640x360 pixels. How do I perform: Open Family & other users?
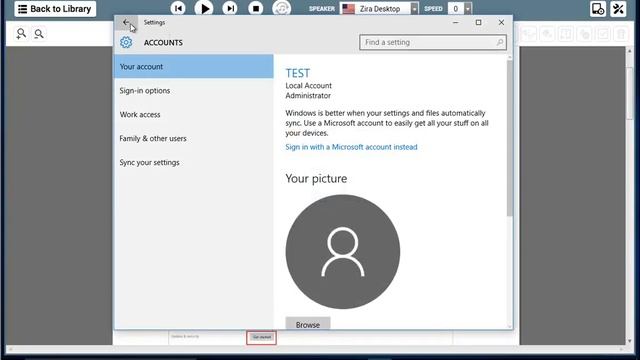[193, 139]
